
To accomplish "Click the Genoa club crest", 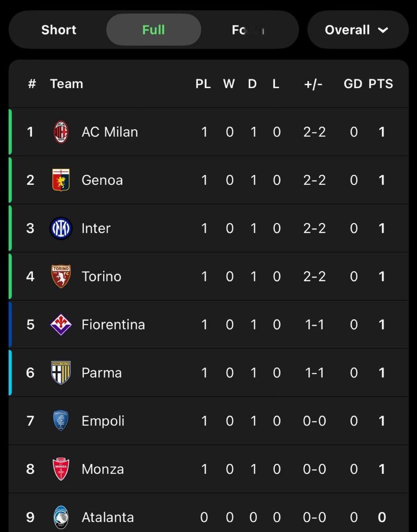I will 61,180.
